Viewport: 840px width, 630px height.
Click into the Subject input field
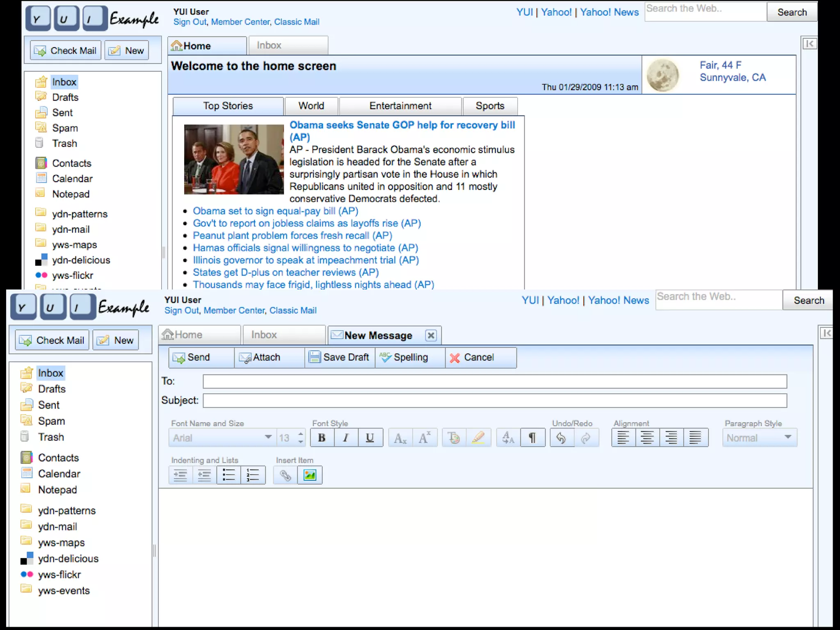click(x=494, y=400)
